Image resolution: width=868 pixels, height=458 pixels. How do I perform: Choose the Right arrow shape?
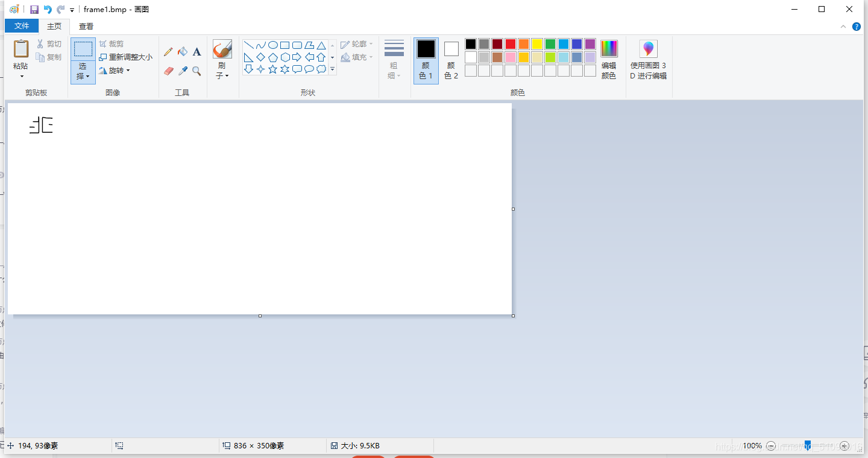297,57
